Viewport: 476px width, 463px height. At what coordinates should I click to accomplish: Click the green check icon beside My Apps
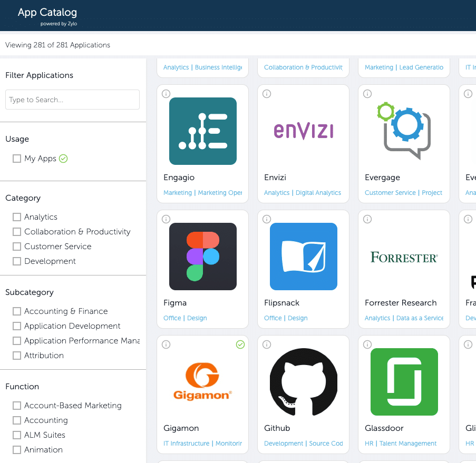coord(63,158)
